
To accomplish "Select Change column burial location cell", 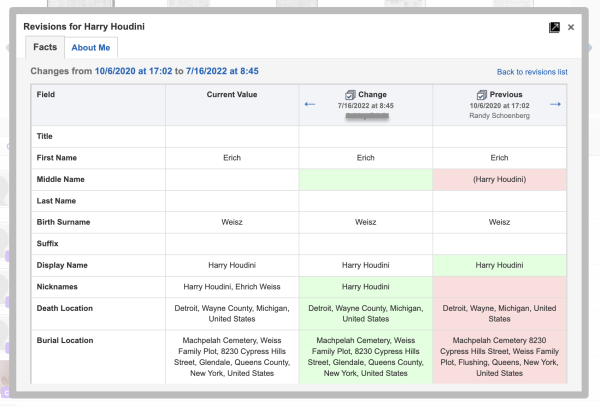I will coord(365,357).
